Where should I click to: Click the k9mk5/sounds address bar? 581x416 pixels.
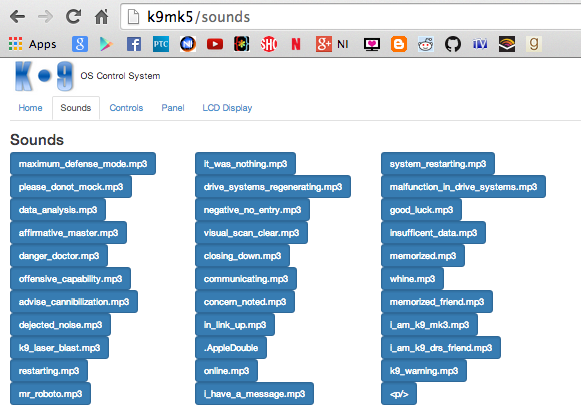pos(350,17)
